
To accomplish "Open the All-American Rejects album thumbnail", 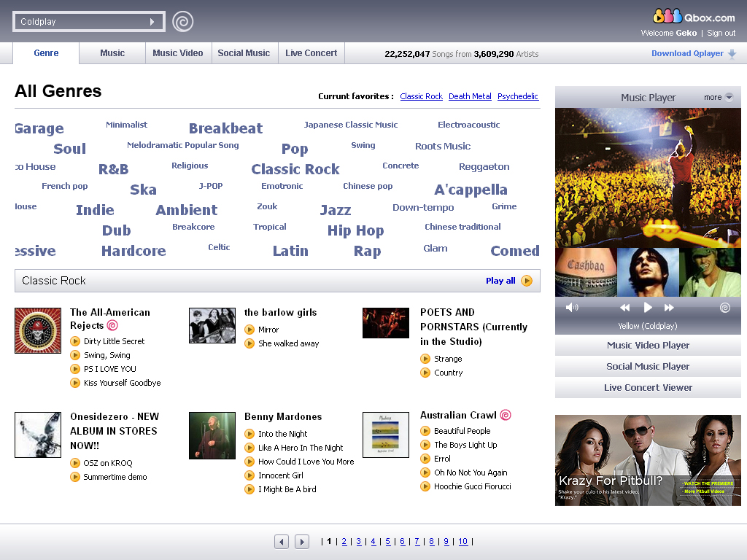I will coord(38,330).
